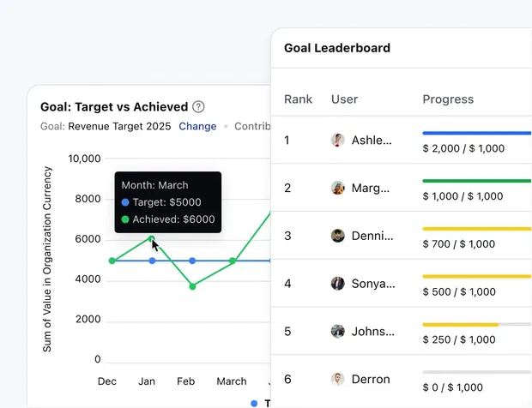Viewport: 532px width, 408px height.
Task: Click the yellow progress bar for Johns...
Action: coord(461,325)
